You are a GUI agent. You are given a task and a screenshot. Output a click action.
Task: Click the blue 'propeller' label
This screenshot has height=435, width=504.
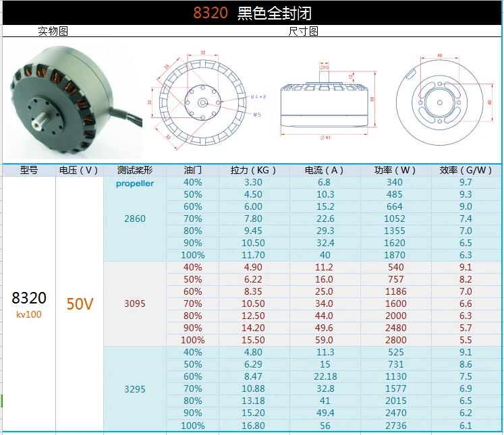pyautogui.click(x=135, y=183)
